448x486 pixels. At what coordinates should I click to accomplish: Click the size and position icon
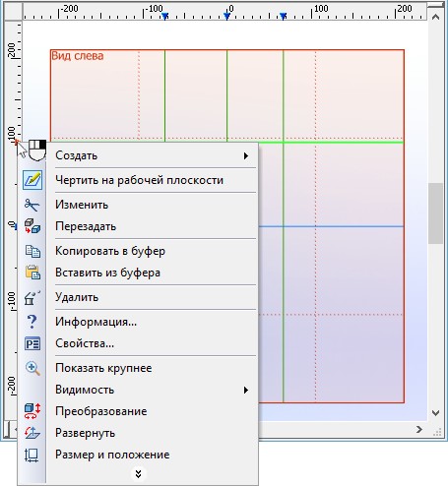[x=32, y=455]
